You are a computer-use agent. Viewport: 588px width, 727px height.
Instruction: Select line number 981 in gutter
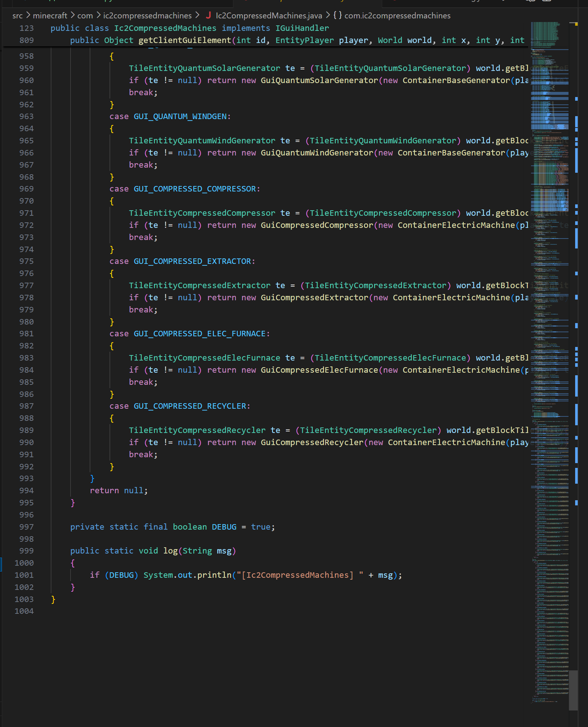click(26, 334)
